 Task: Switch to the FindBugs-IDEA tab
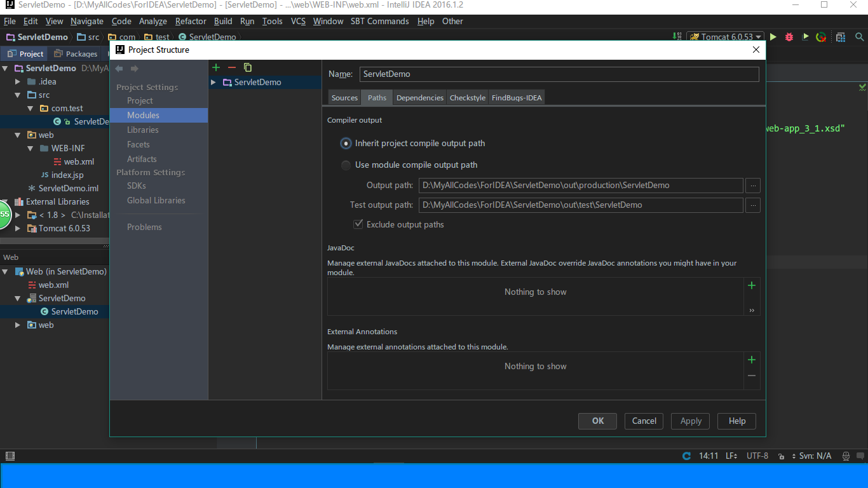517,97
